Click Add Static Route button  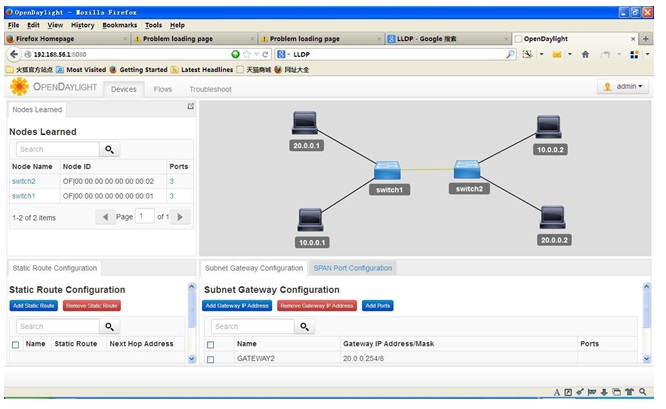click(34, 306)
